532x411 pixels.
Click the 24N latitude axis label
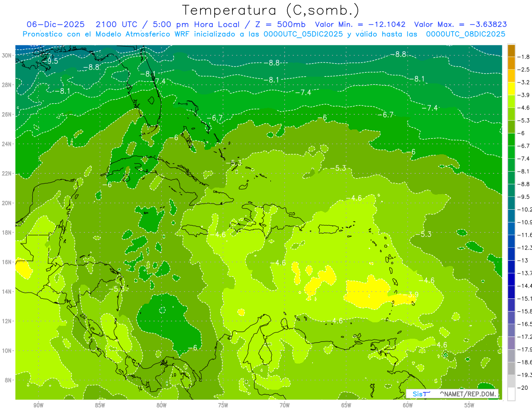pos(7,144)
